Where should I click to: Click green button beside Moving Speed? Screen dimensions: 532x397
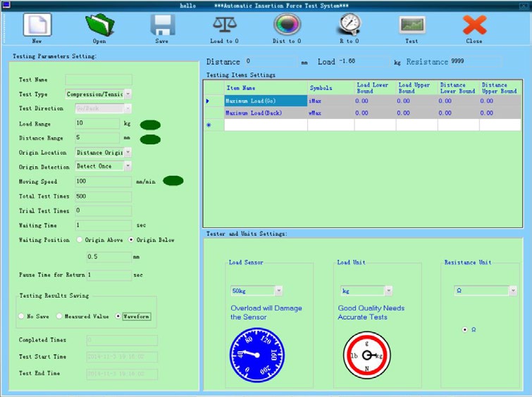(173, 181)
